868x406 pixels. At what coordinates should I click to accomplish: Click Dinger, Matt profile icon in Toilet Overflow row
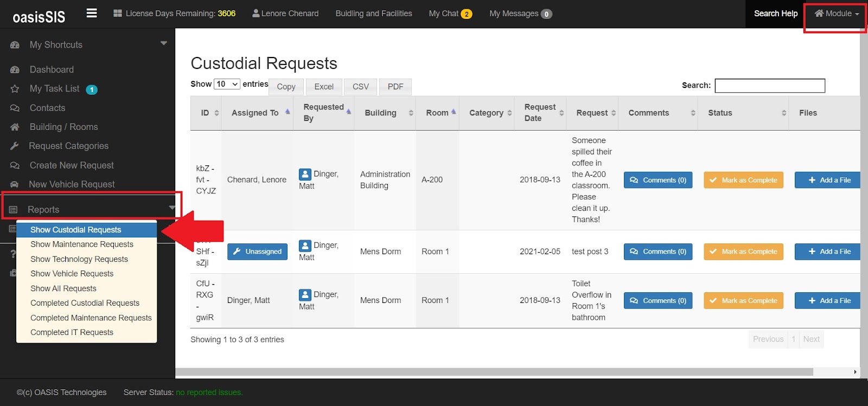[305, 295]
